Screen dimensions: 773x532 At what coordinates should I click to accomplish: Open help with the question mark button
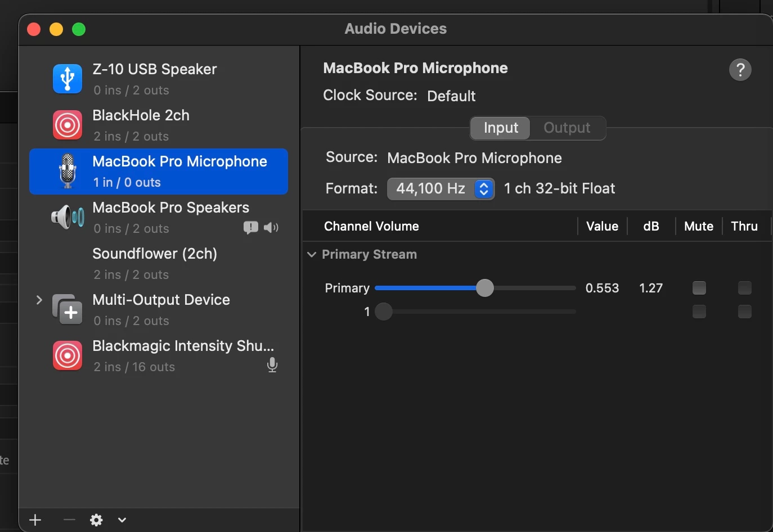(x=740, y=70)
